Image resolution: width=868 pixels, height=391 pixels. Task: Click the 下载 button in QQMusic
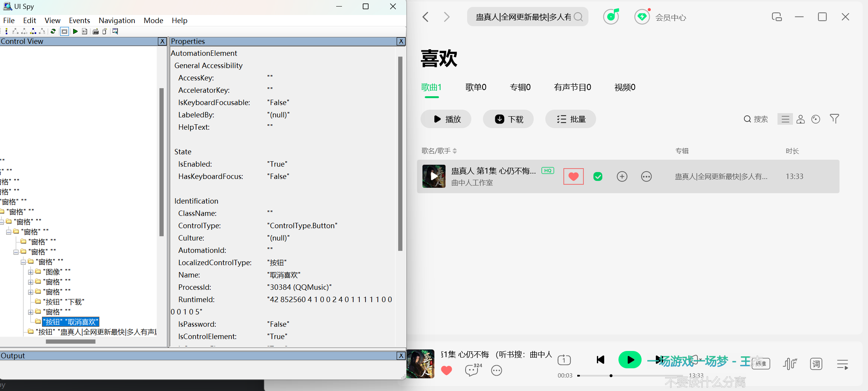coord(508,119)
